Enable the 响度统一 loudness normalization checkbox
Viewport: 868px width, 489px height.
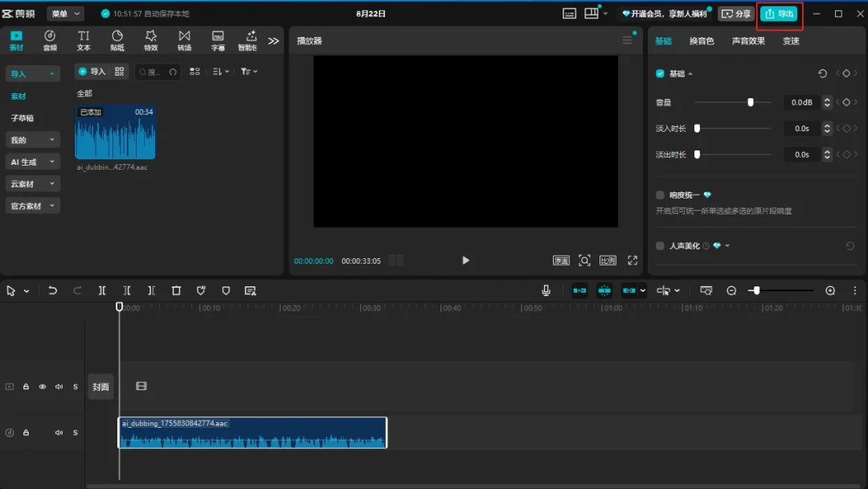tap(660, 195)
